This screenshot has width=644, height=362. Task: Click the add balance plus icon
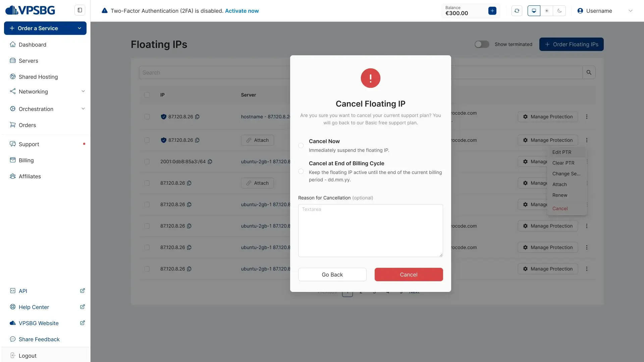point(492,11)
